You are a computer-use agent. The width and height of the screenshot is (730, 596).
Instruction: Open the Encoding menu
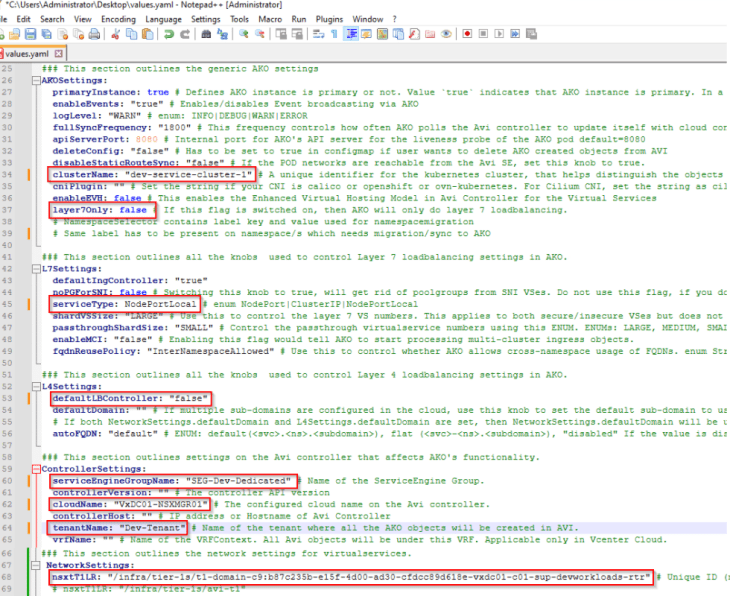[x=118, y=19]
